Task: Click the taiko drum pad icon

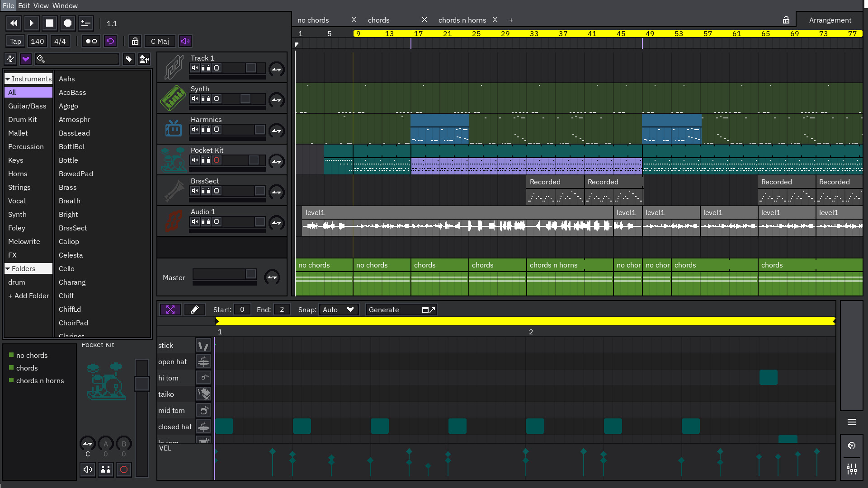Action: [203, 394]
